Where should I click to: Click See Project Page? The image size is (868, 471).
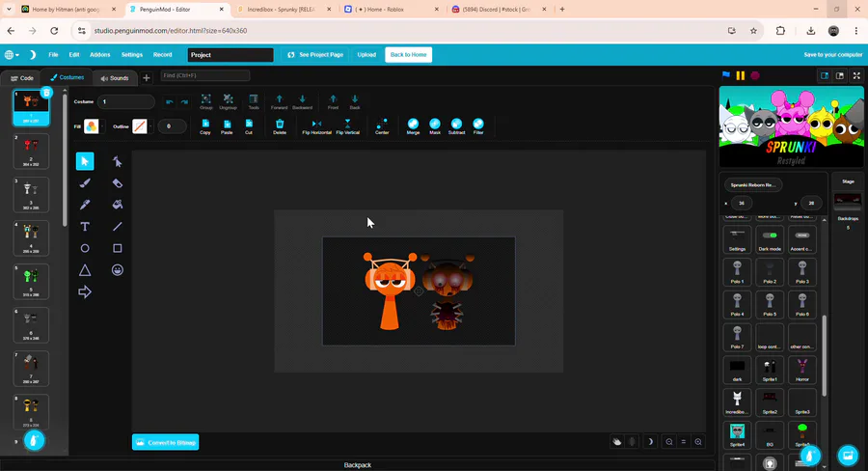[x=315, y=55]
